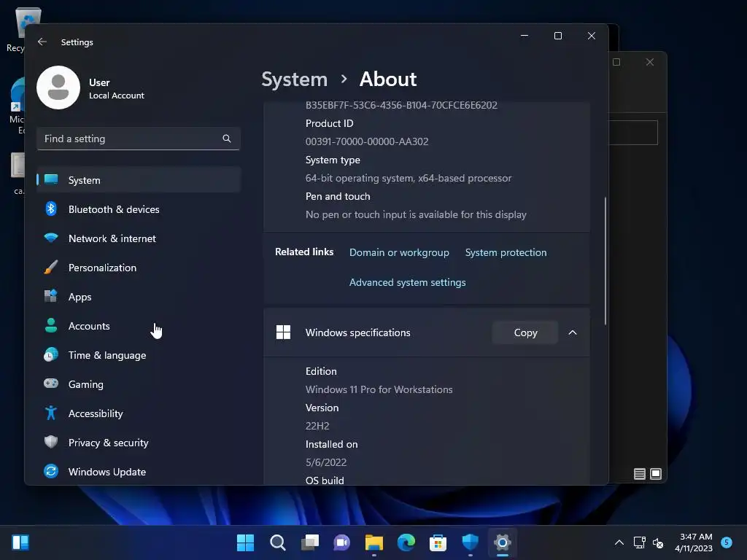This screenshot has height=560, width=747.
Task: Open the notification badge showing 5
Action: click(727, 542)
